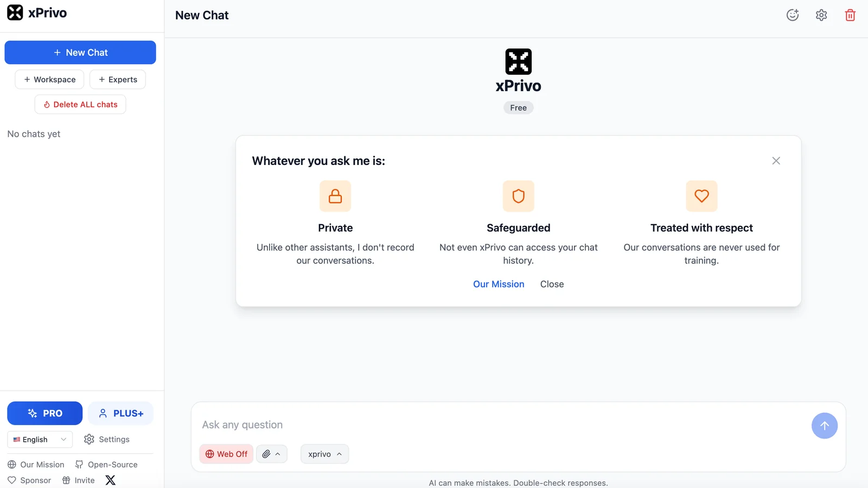The image size is (868, 488).
Task: Open the paperclip attachment menu
Action: (271, 454)
